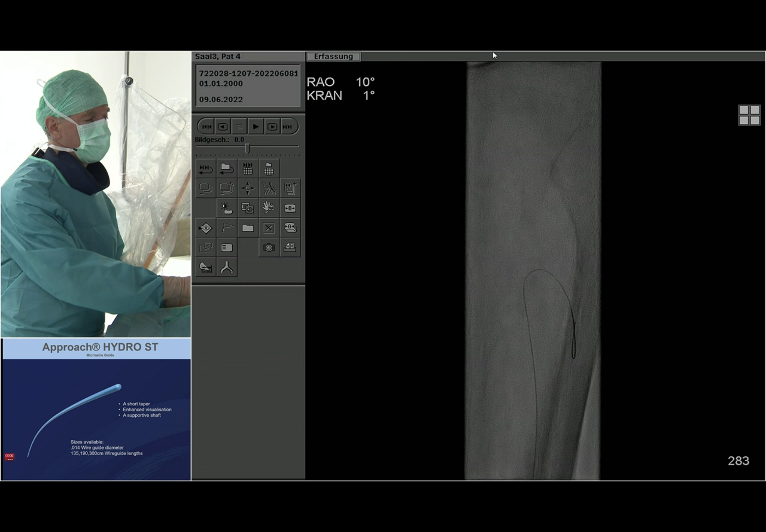Screen dimensions: 766x532
Task: Toggle the eye view diamond icon
Action: click(206, 228)
